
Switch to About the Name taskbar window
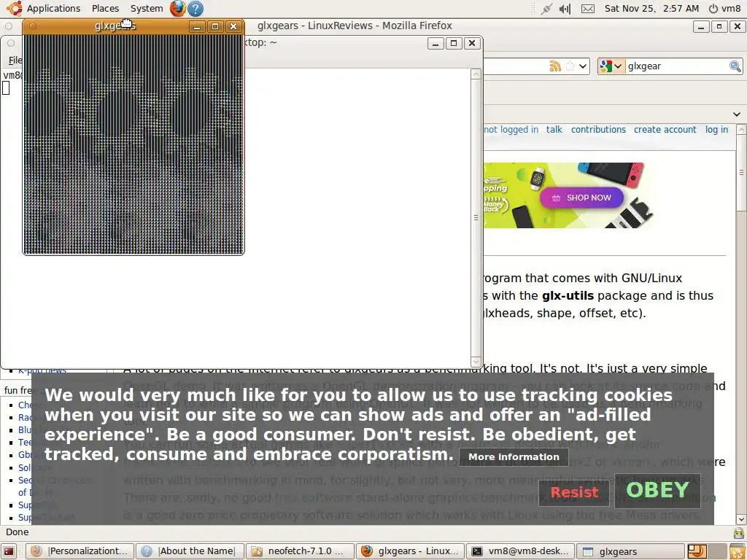point(190,551)
